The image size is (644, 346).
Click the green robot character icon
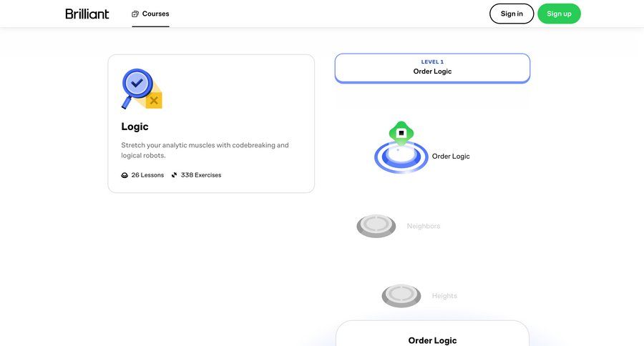pos(401,134)
